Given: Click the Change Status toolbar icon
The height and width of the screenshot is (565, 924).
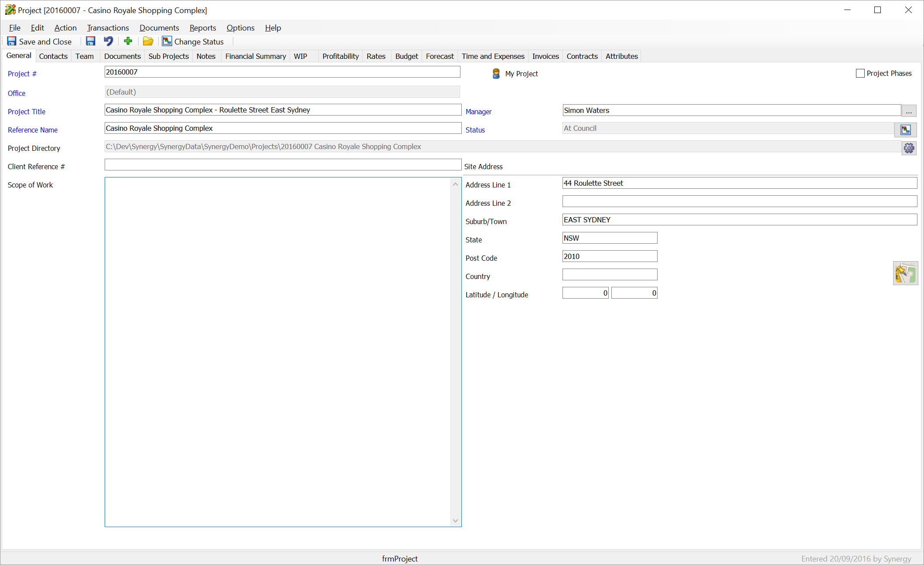Looking at the screenshot, I should pyautogui.click(x=167, y=41).
